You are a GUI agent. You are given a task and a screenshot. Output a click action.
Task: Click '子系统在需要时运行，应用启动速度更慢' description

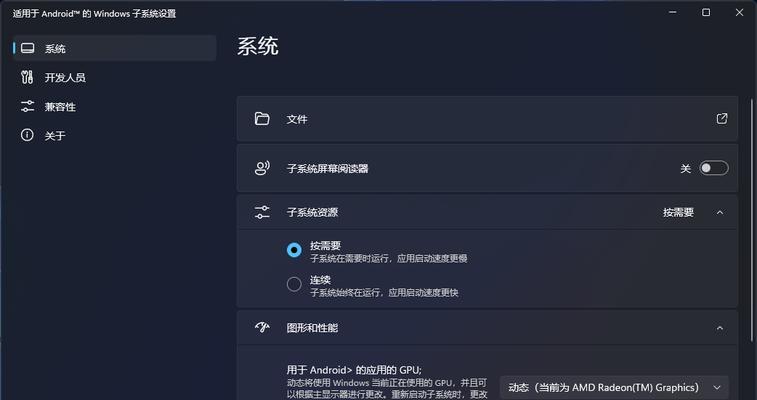click(x=389, y=259)
